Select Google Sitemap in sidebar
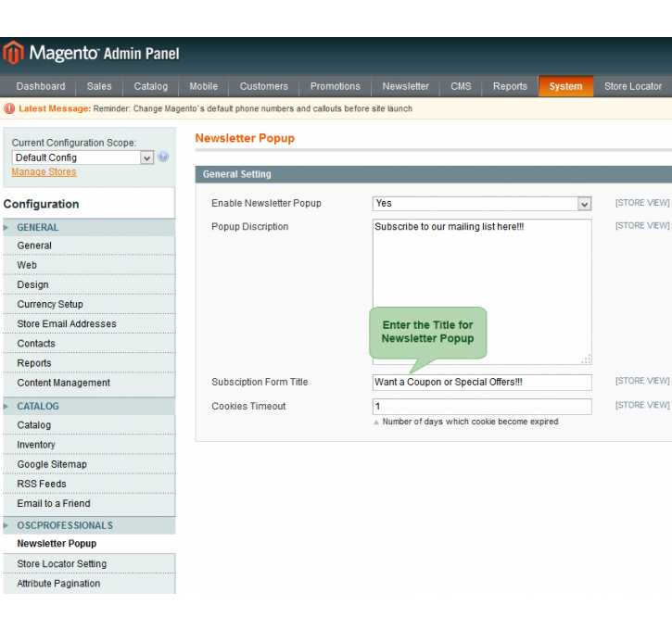This screenshot has height=630, width=672. pyautogui.click(x=89, y=464)
